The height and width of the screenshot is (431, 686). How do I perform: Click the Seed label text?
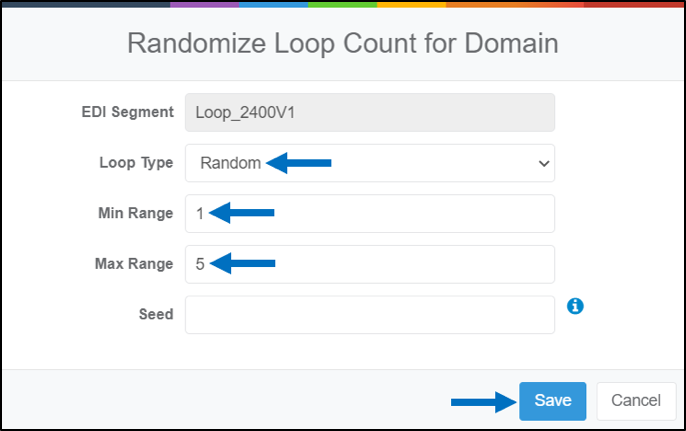[156, 314]
